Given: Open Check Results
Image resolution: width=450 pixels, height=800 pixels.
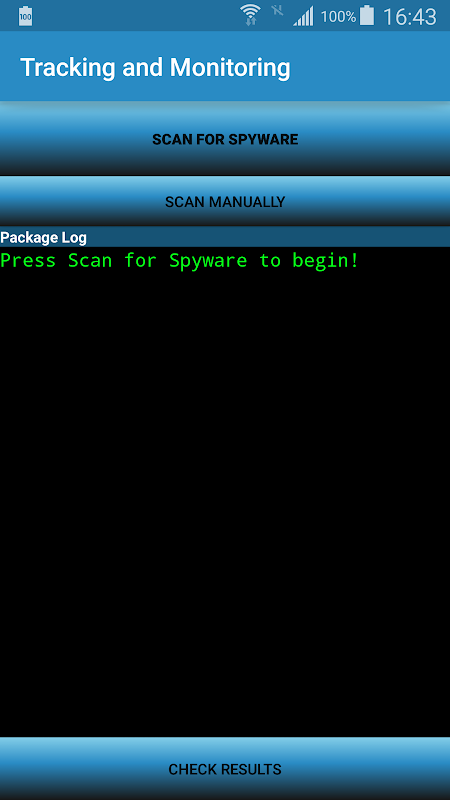Looking at the screenshot, I should 225,768.
